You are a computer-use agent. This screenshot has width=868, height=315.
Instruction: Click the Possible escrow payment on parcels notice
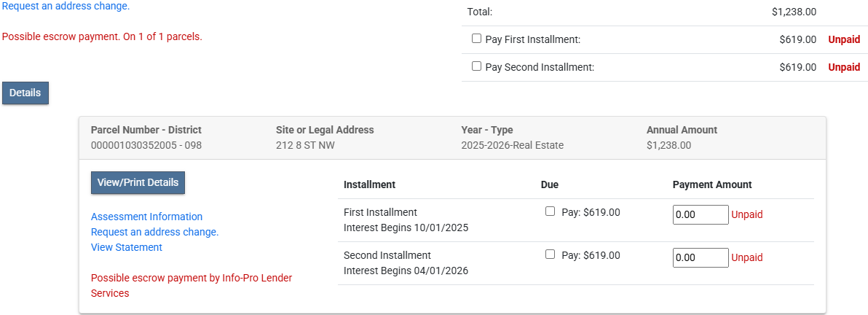pos(102,36)
